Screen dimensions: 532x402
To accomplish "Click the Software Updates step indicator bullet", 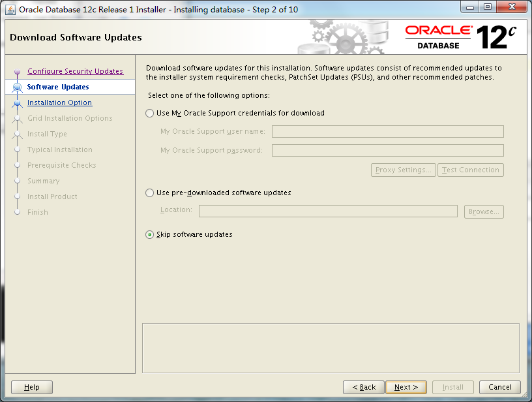I will [x=17, y=87].
